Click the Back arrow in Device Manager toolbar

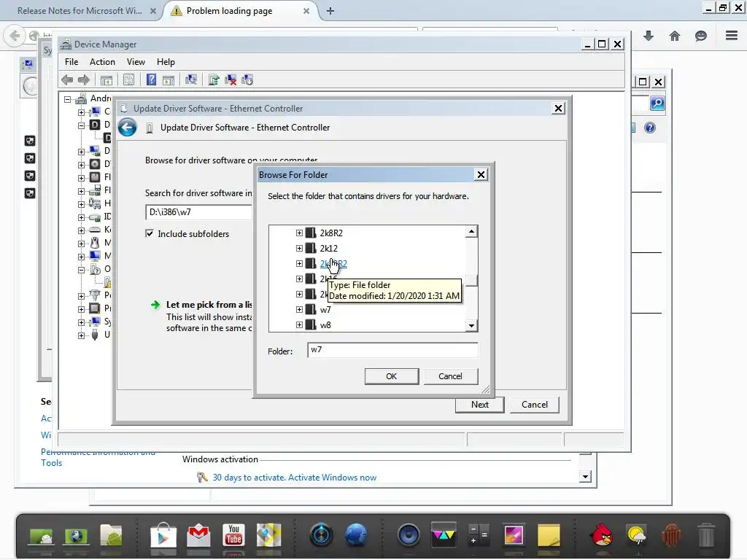[67, 80]
